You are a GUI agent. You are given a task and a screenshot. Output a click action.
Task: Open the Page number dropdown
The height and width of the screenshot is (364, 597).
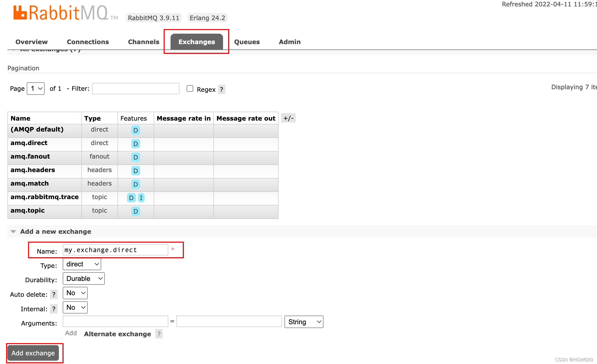(x=36, y=88)
